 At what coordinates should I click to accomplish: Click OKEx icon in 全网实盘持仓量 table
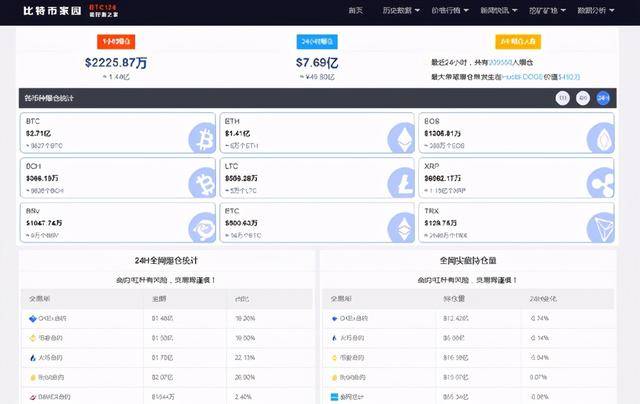pyautogui.click(x=334, y=318)
